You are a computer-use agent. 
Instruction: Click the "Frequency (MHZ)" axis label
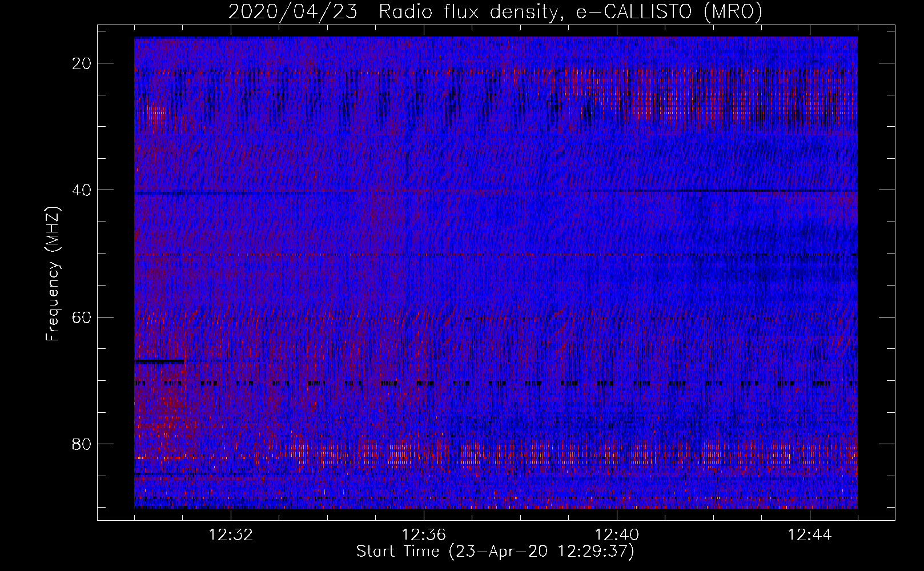point(53,274)
